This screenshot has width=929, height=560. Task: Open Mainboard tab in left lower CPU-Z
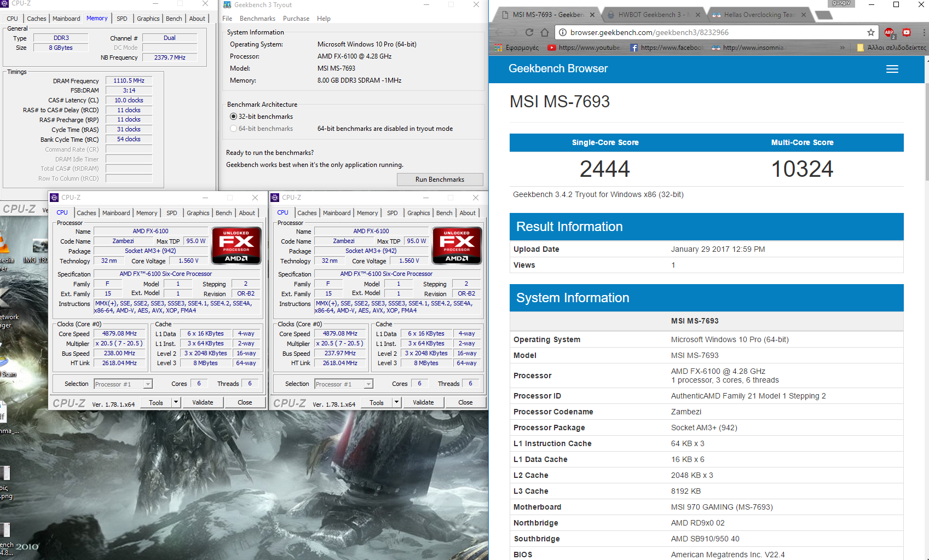click(116, 213)
